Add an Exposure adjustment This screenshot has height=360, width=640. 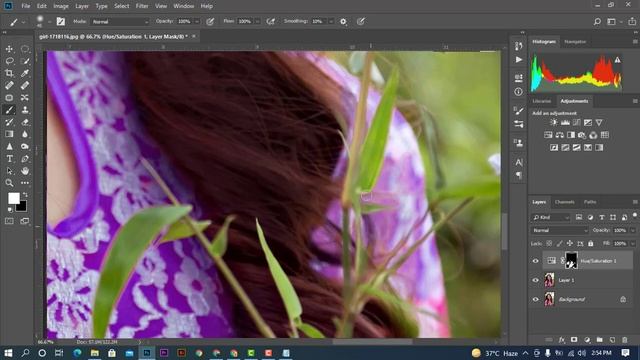click(x=588, y=122)
